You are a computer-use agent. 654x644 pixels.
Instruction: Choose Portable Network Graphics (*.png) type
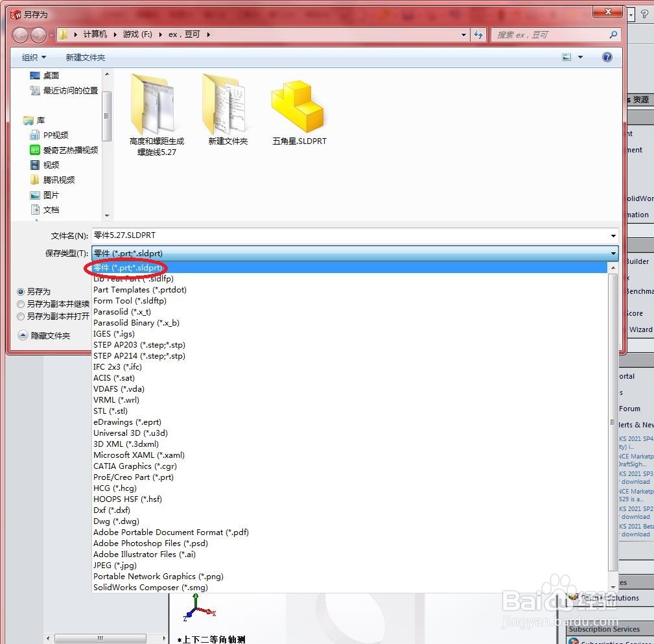(x=349, y=577)
